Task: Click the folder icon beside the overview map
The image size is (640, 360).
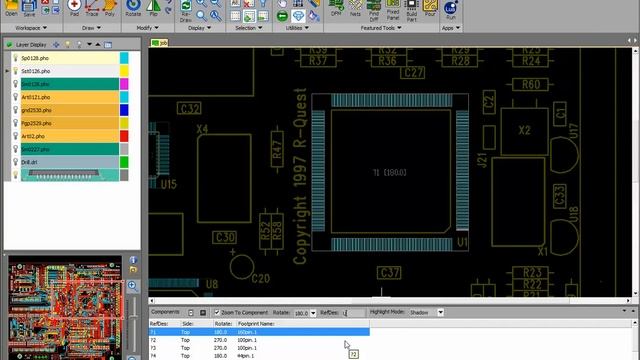Action: coord(133,269)
